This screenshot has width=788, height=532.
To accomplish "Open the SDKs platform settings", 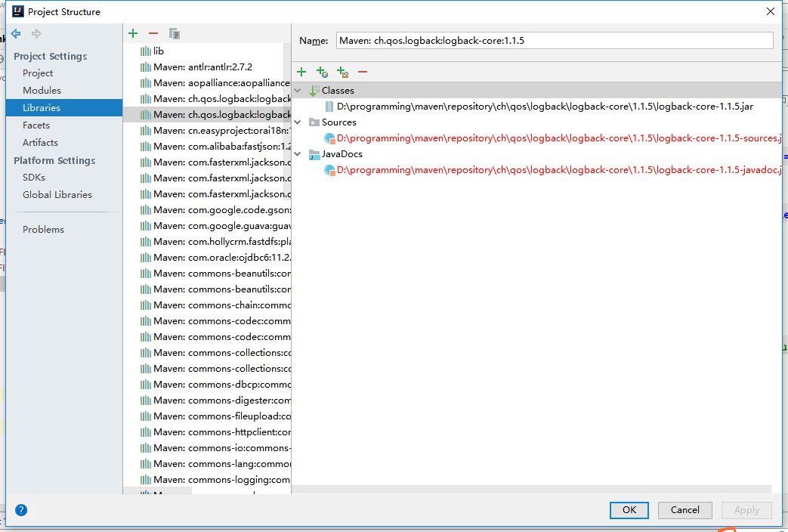I will click(34, 177).
